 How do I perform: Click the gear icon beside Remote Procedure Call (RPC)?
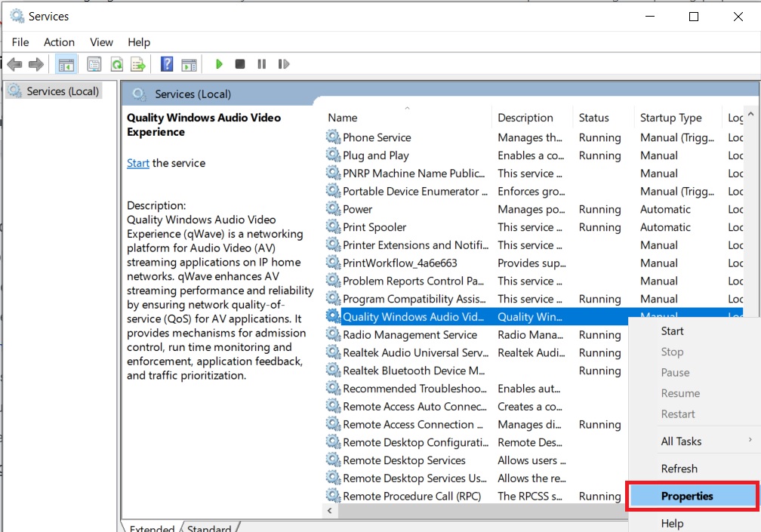[x=333, y=496]
